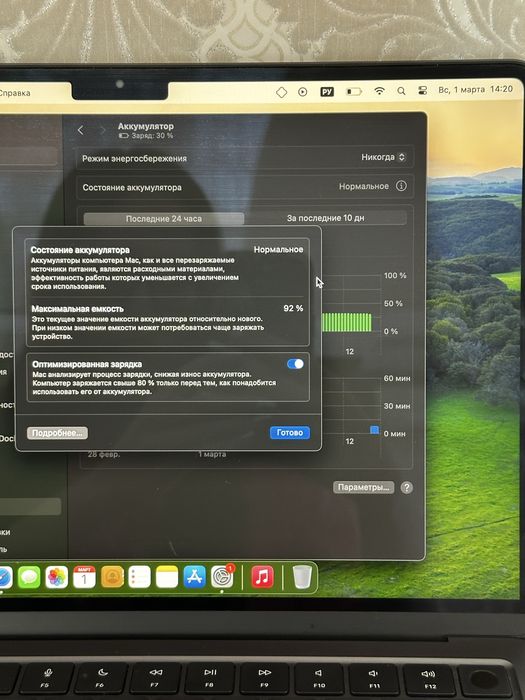Image resolution: width=525 pixels, height=700 pixels.
Task: Open Spotlight search magnifier icon
Action: (401, 91)
